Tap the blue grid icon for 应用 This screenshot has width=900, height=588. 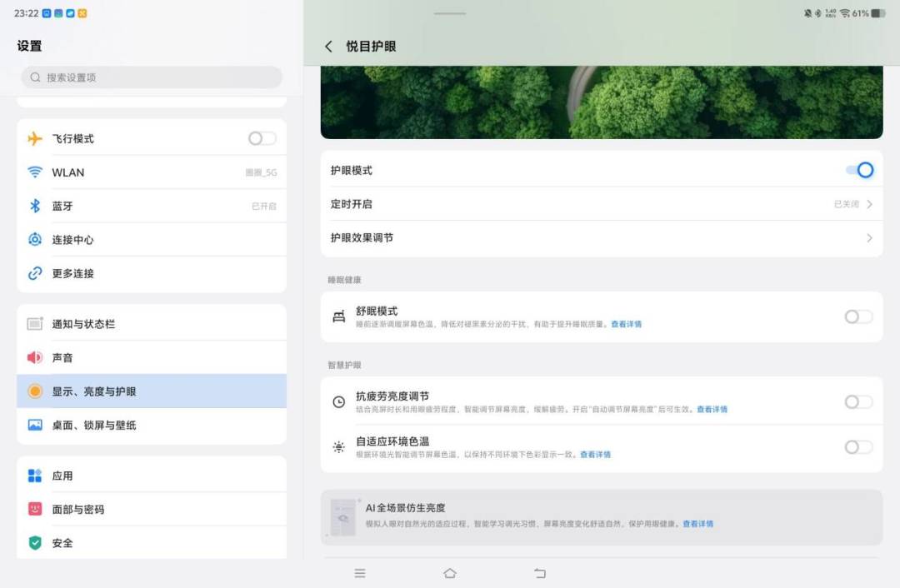tap(35, 476)
